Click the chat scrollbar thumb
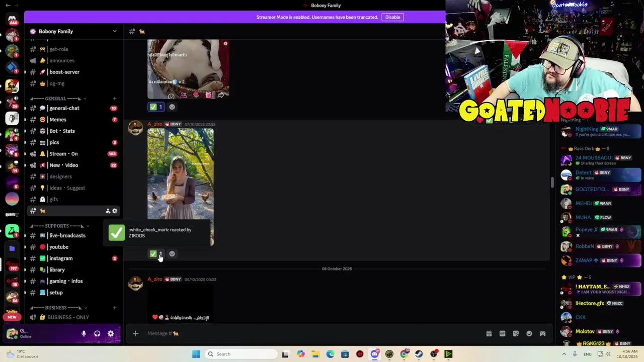644x362 pixels. tap(552, 183)
